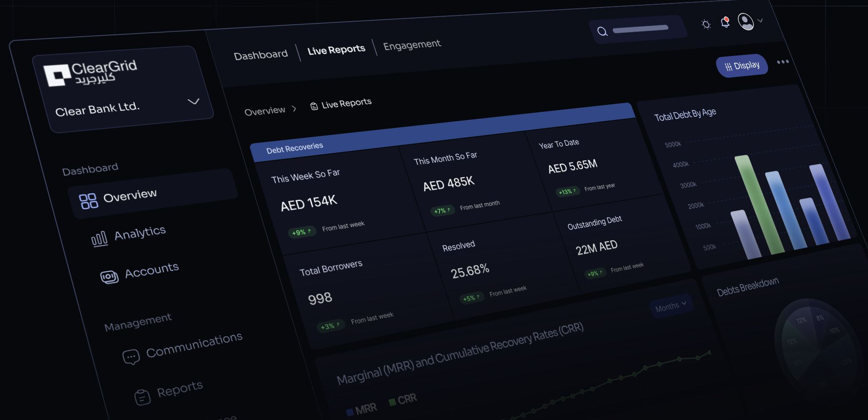Viewport: 868px width, 420px height.
Task: Open notifications bell
Action: click(x=725, y=22)
